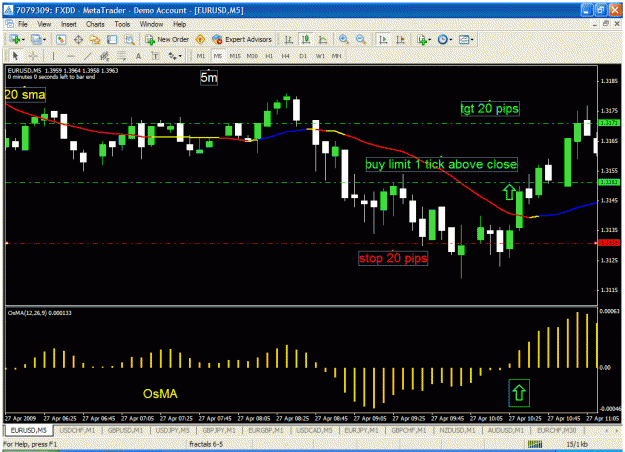This screenshot has width=625, height=452.
Task: Select the 'tgt 20 pips' chart label
Action: [490, 108]
